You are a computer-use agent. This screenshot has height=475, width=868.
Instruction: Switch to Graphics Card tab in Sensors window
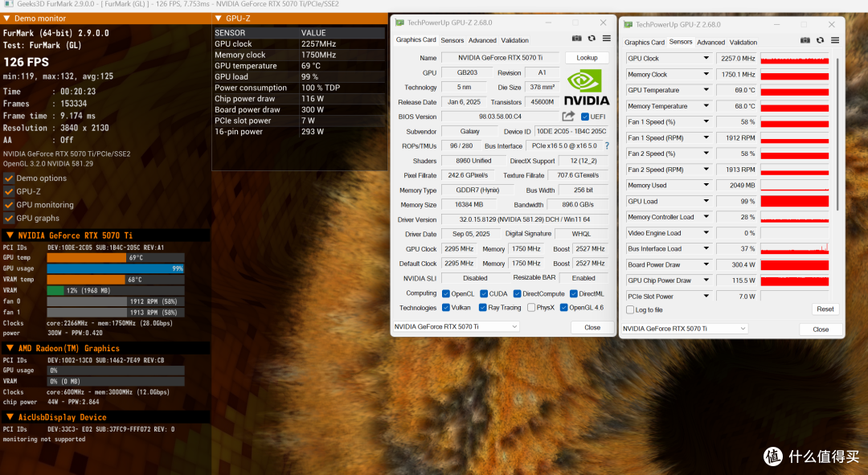pos(645,42)
